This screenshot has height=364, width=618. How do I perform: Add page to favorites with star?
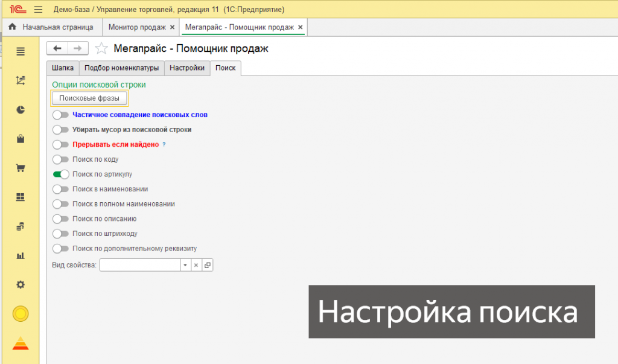[x=101, y=48]
